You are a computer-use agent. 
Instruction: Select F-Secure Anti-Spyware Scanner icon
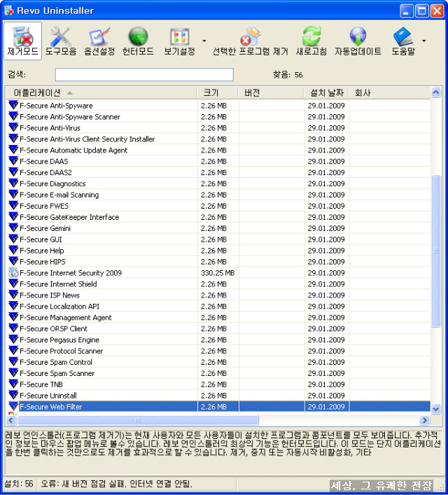13,116
